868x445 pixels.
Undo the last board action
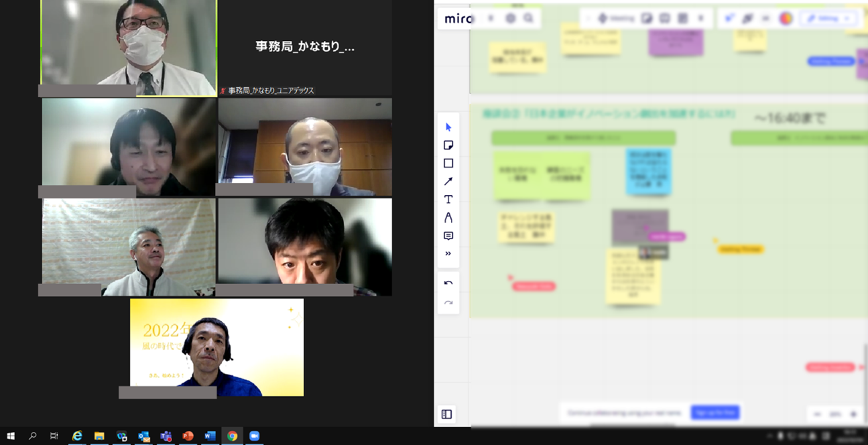(x=448, y=283)
